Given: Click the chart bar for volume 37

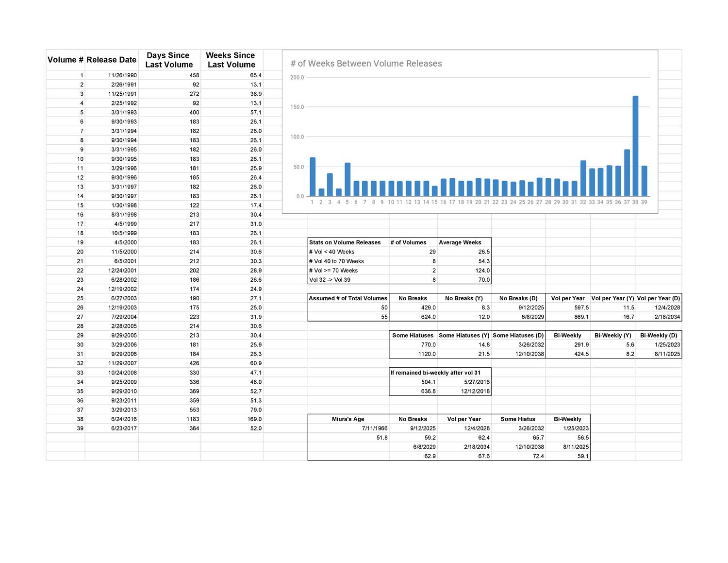Looking at the screenshot, I should coord(627,173).
